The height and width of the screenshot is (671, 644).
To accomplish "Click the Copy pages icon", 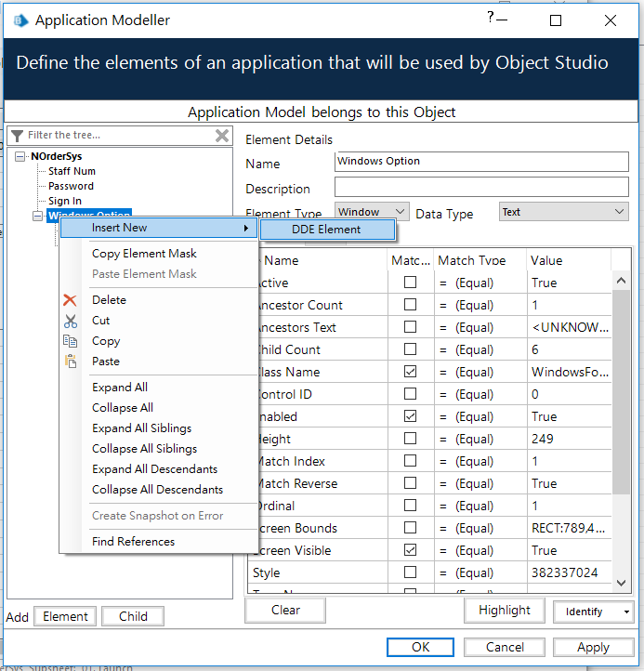I will (x=71, y=341).
